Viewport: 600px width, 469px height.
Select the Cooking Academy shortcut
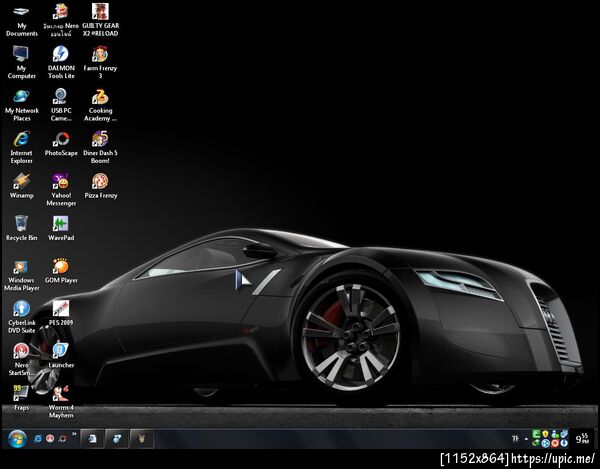point(100,105)
